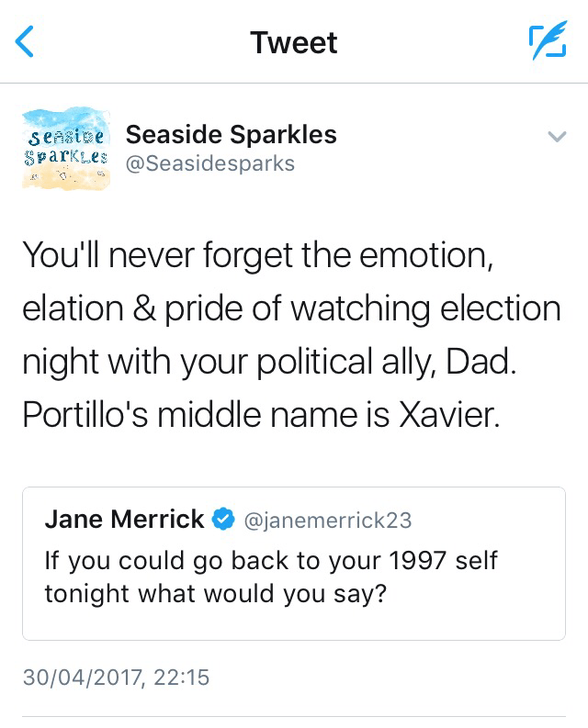
Task: Visit the @janemerrick23 handle
Action: coord(325,521)
